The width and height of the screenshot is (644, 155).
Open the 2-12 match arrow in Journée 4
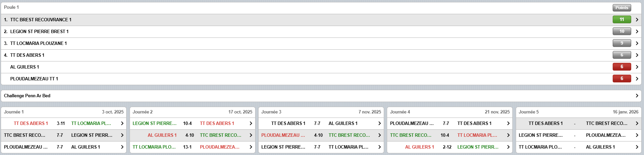pos(508,147)
